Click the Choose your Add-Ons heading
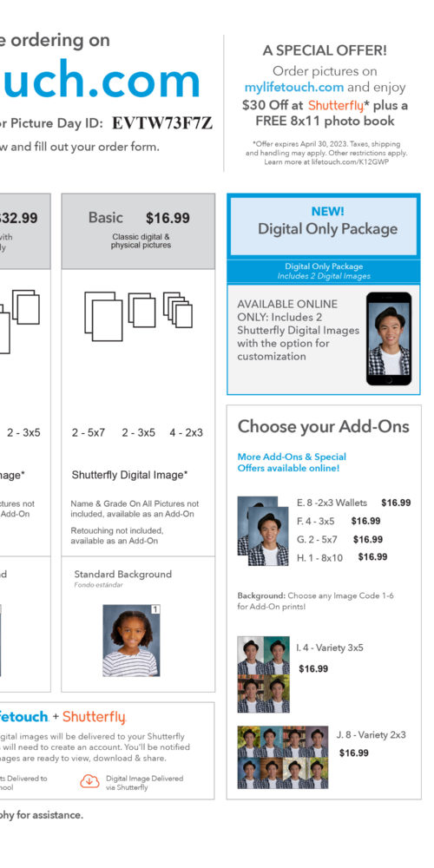 (323, 427)
